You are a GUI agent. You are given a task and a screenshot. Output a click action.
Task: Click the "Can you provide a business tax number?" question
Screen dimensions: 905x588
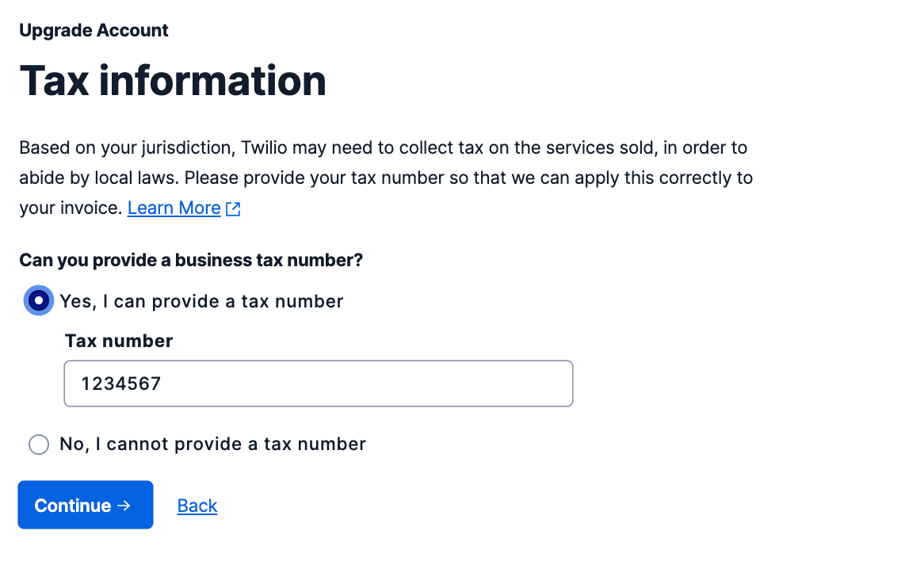click(x=191, y=260)
